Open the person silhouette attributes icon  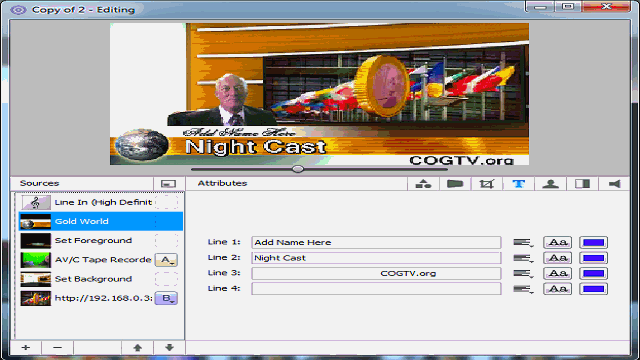pos(550,184)
